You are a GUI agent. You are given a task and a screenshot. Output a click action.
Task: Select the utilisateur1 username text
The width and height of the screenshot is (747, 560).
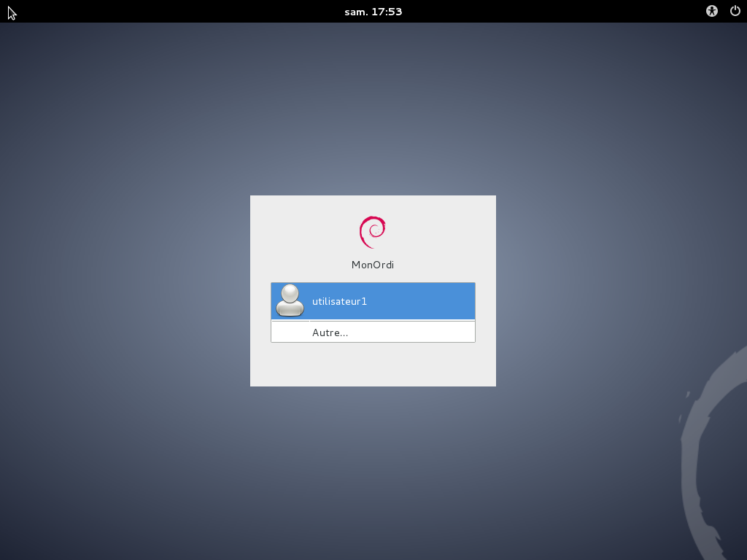339,301
